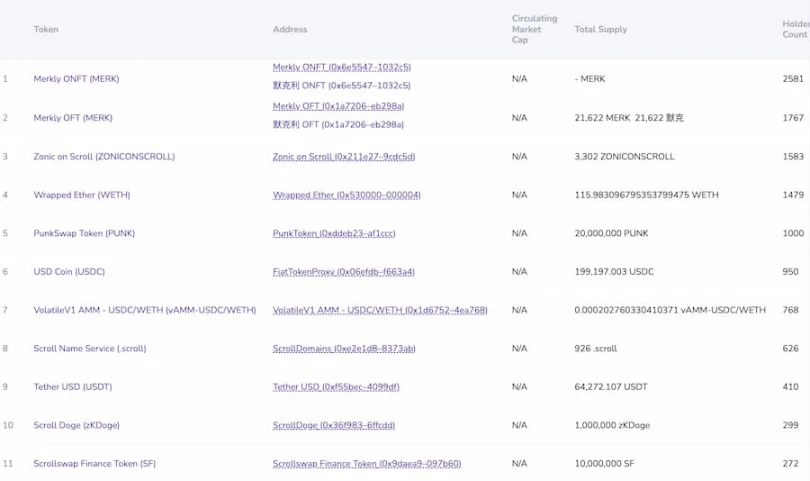Click holder count 299
810x481 pixels.
tap(790, 425)
